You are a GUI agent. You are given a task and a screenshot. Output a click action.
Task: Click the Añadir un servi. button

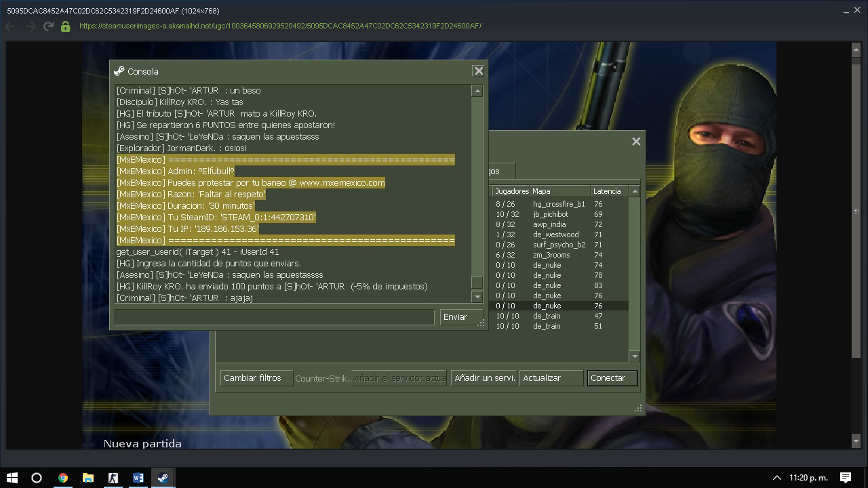click(484, 378)
